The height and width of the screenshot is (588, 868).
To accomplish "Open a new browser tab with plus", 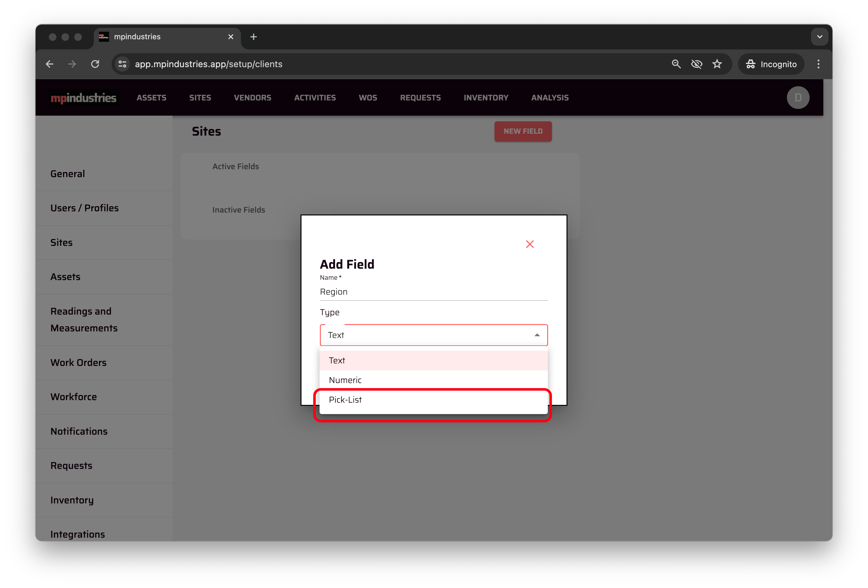I will [254, 37].
